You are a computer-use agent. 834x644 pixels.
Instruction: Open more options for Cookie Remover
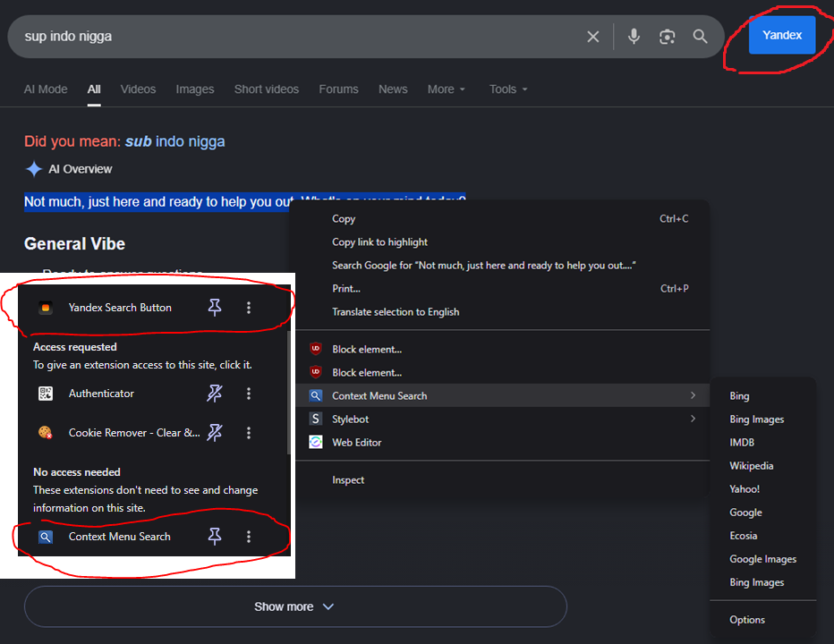click(249, 433)
